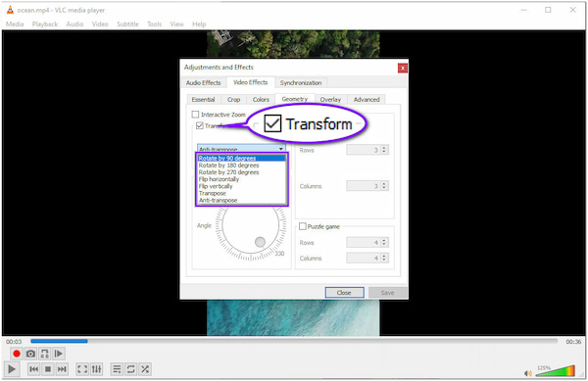Click the VLC cone icon in title bar
Image resolution: width=588 pixels, height=381 pixels.
point(10,10)
